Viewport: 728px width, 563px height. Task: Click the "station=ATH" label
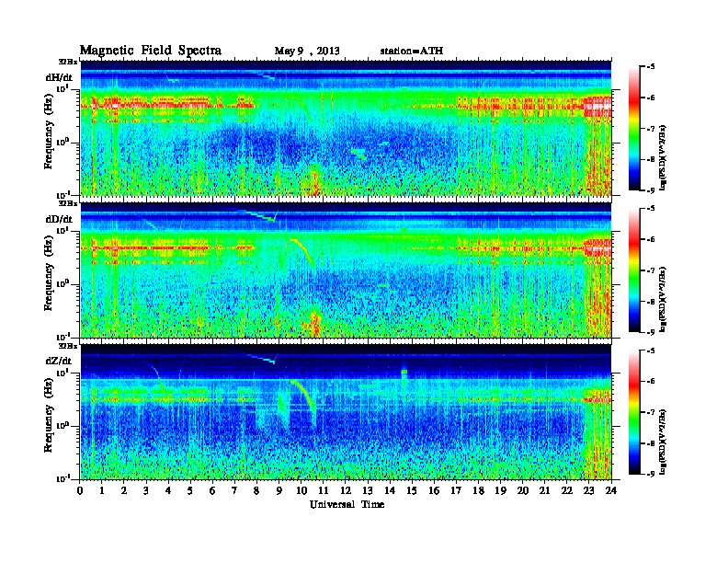[x=412, y=51]
